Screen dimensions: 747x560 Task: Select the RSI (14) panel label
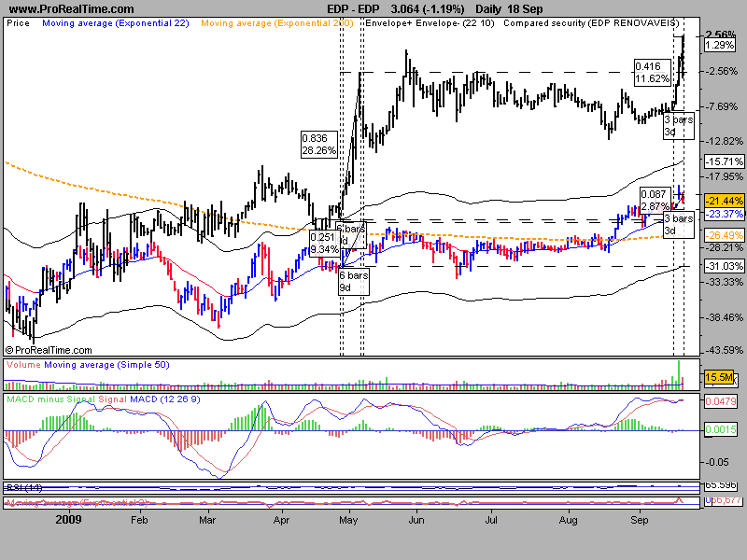pyautogui.click(x=24, y=487)
